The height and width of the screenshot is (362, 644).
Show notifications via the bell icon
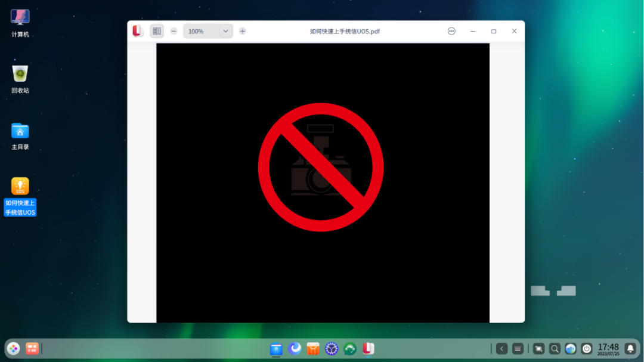click(x=630, y=349)
